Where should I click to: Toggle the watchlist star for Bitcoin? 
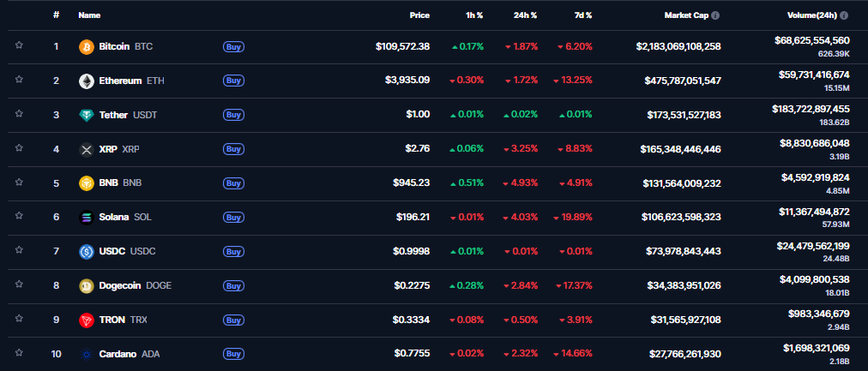pyautogui.click(x=19, y=45)
